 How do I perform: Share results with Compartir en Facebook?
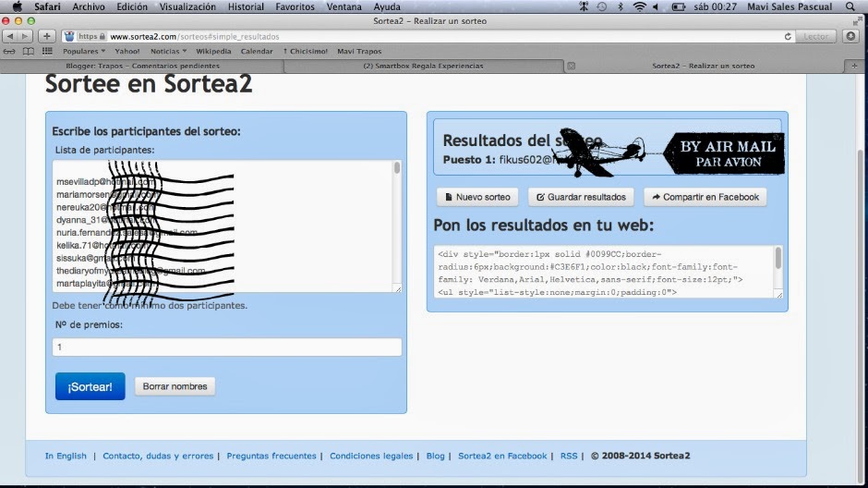(x=705, y=197)
